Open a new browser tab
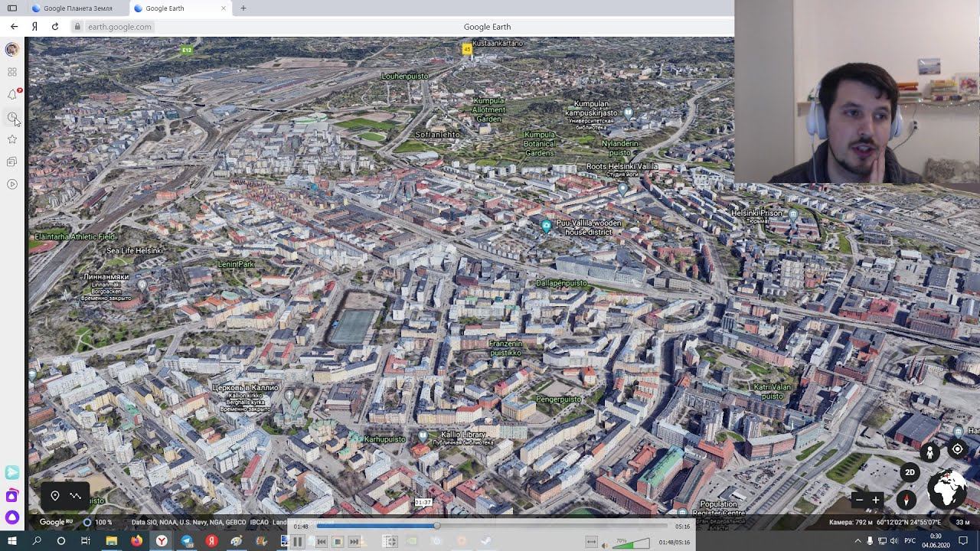Image resolution: width=980 pixels, height=551 pixels. 243,8
